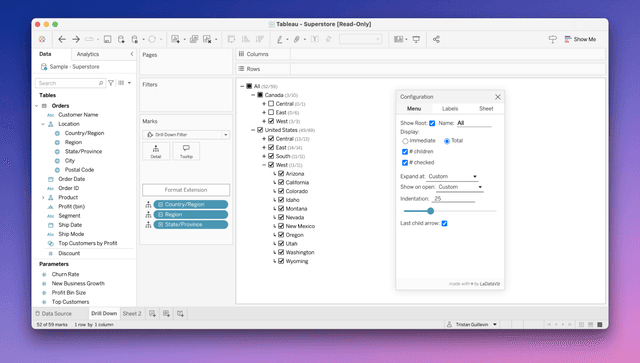Select the Total radio button
The image size is (640, 363).
(x=447, y=141)
